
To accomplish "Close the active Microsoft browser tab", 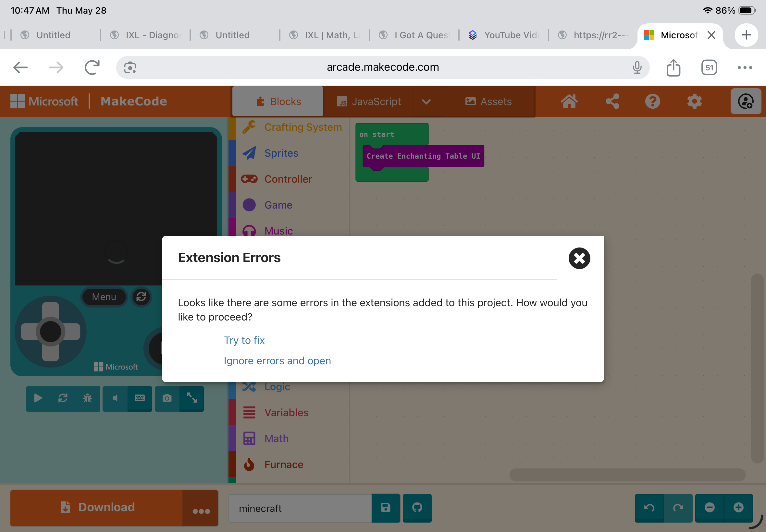I will [x=711, y=35].
